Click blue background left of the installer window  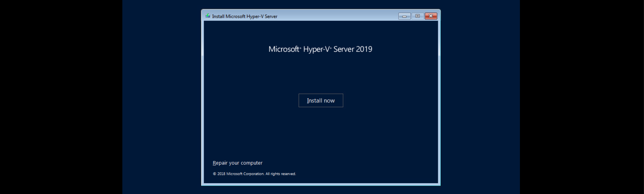tap(162, 97)
